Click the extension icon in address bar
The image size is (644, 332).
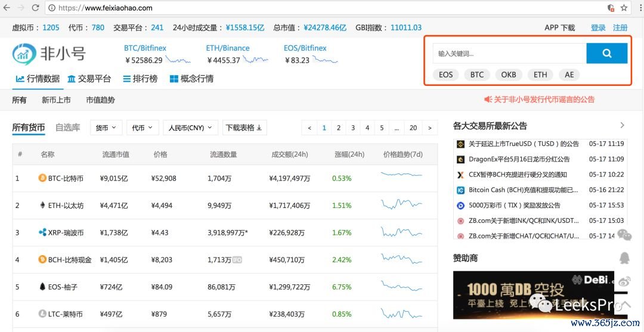coord(611,8)
